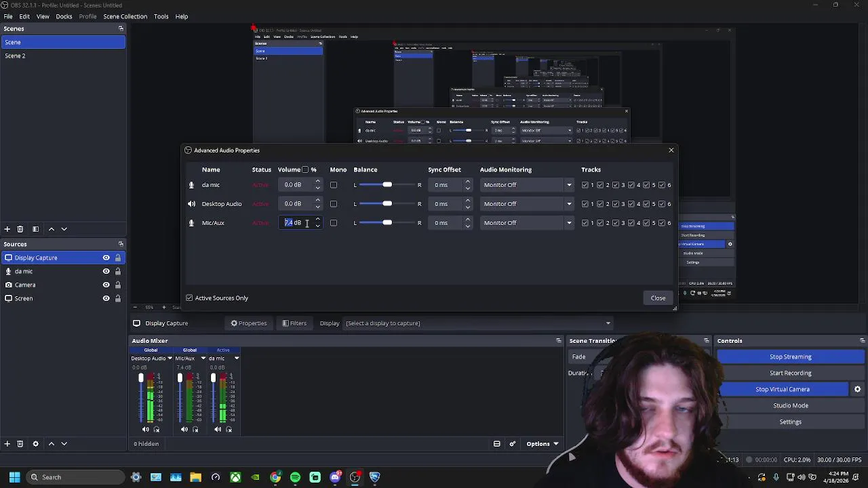Open the File menu
Image resolution: width=868 pixels, height=488 pixels.
8,16
